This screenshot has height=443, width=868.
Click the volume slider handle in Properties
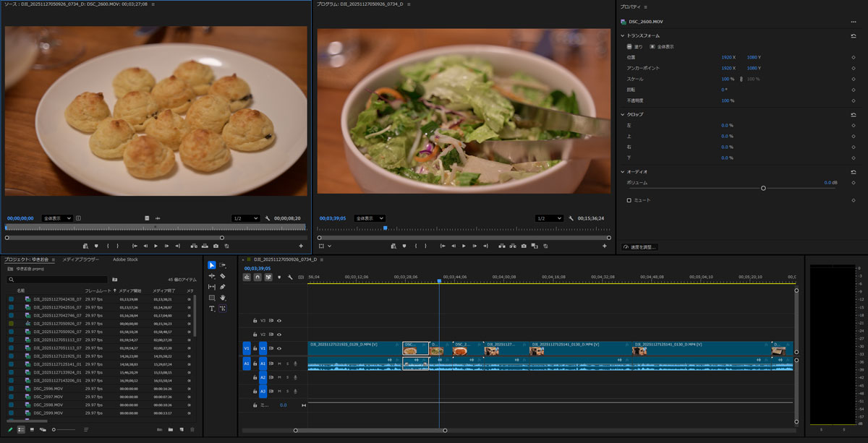click(x=763, y=188)
